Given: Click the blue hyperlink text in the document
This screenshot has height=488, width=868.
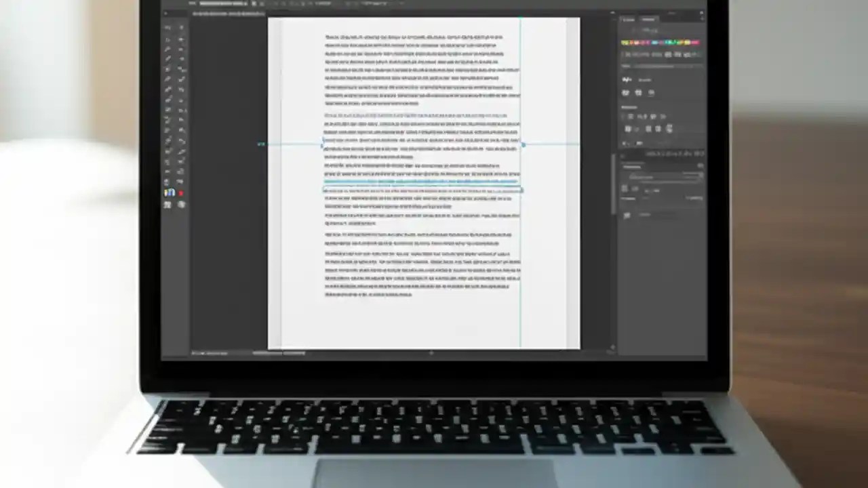Looking at the screenshot, I should (x=420, y=182).
